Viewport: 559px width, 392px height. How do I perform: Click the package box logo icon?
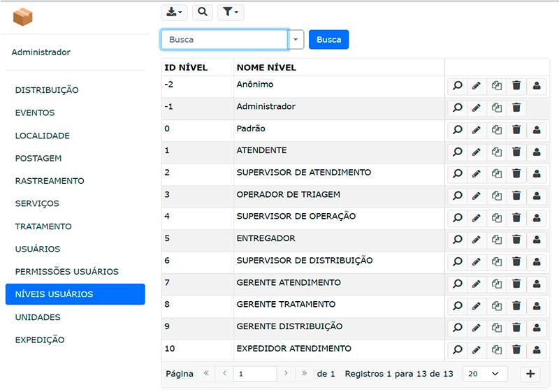click(x=23, y=17)
